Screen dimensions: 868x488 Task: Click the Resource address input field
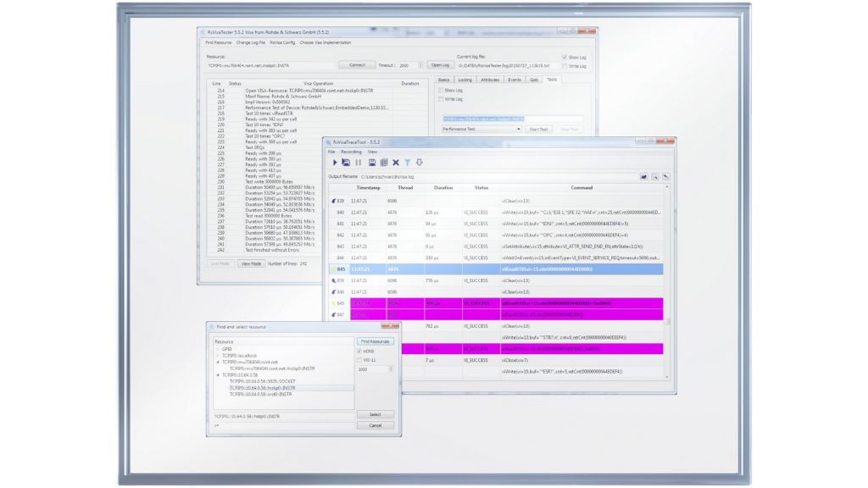click(x=271, y=65)
